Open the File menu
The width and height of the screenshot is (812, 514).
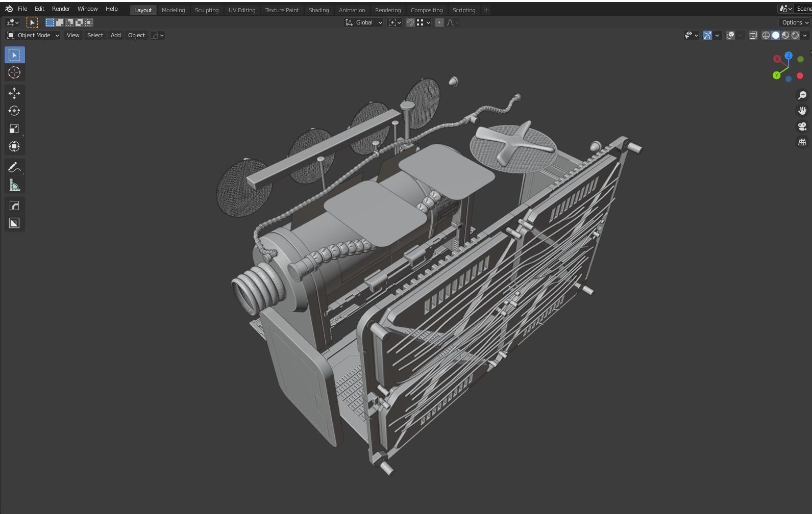tap(22, 9)
